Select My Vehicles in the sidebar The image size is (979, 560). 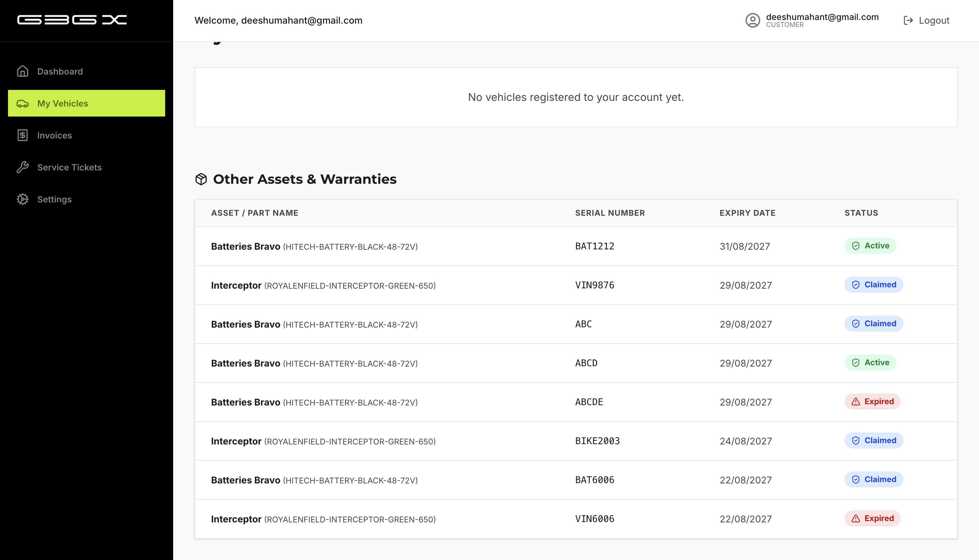click(87, 104)
